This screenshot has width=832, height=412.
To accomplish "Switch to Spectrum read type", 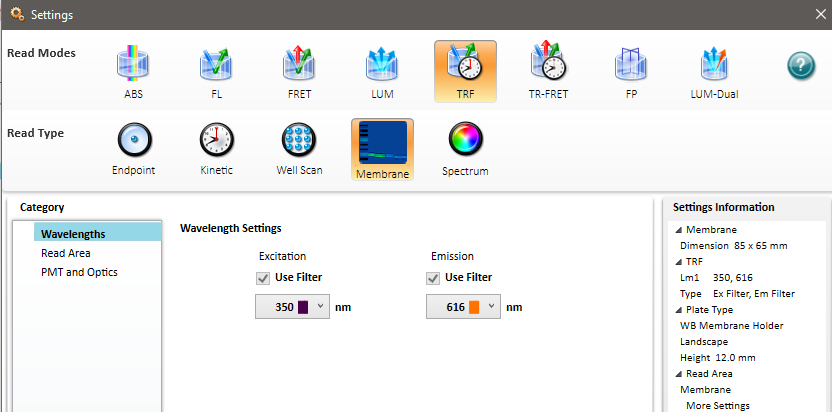I will tap(465, 139).
